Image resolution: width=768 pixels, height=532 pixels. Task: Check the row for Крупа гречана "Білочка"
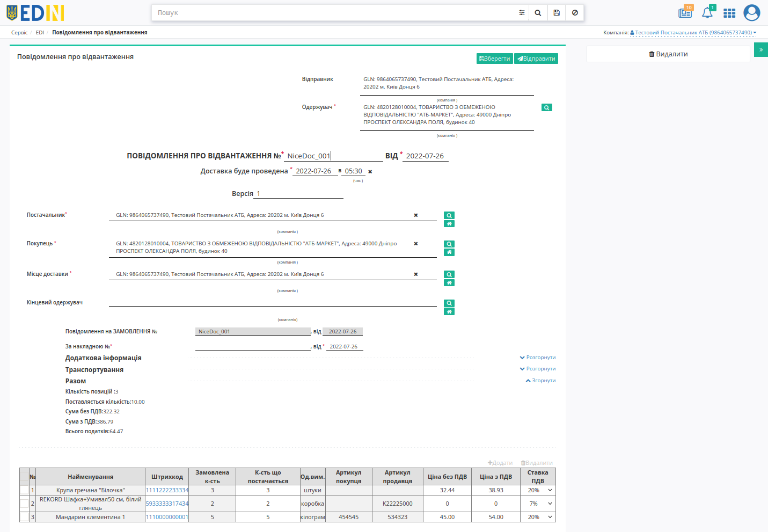(24, 490)
